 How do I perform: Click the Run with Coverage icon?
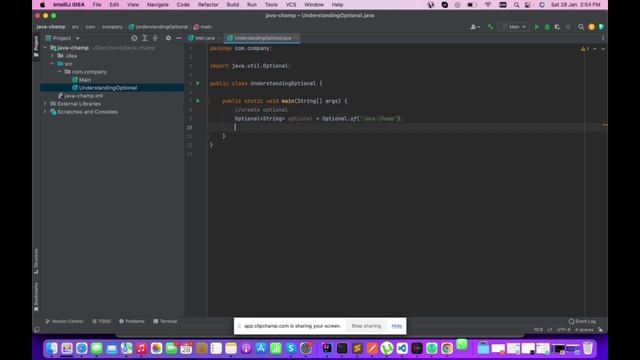pos(557,27)
